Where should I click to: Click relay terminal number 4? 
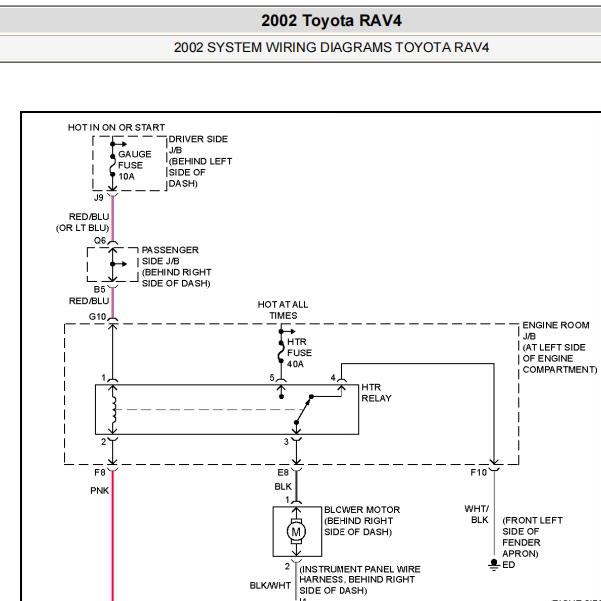click(x=333, y=378)
